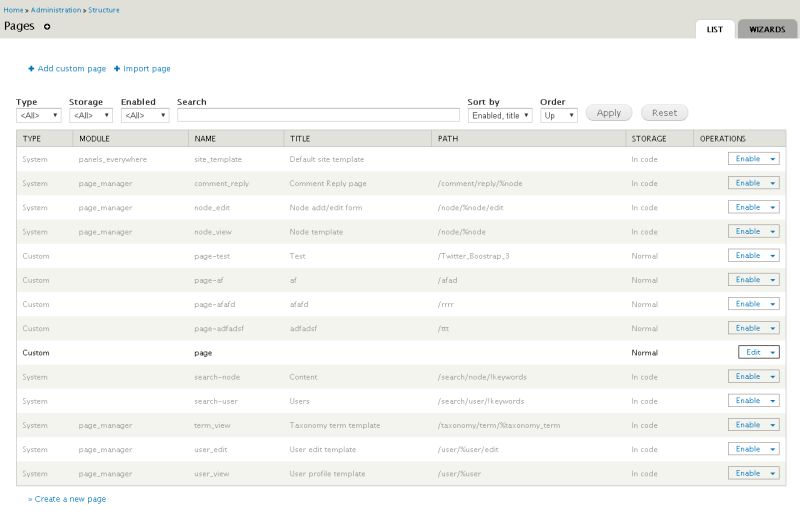
Task: Enable the node_view page
Action: 747,231
